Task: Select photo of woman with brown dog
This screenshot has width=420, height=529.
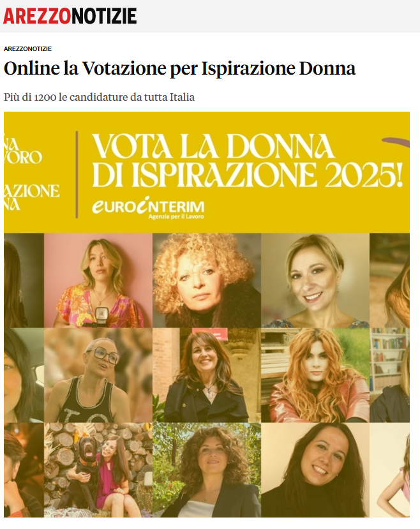Action: point(98,470)
